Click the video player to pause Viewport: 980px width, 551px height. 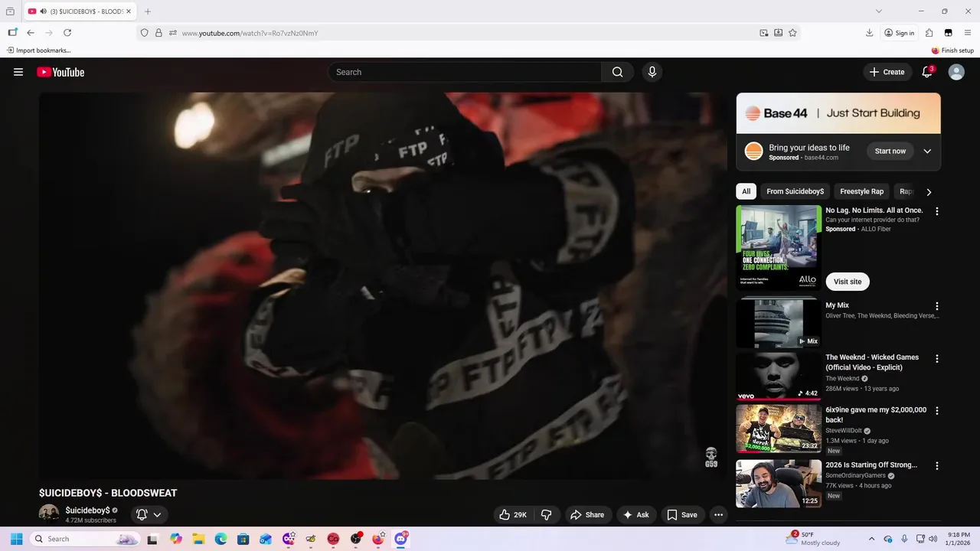(x=383, y=285)
